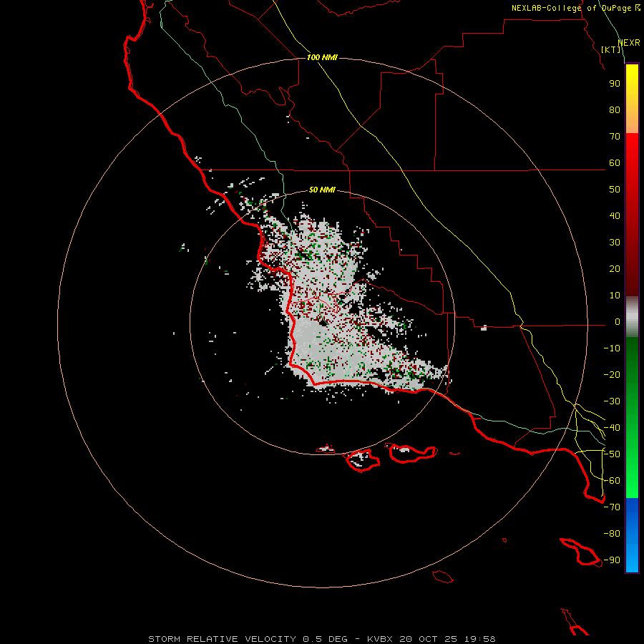Click the 100 NMI range ring label
644x644 pixels.
click(322, 57)
